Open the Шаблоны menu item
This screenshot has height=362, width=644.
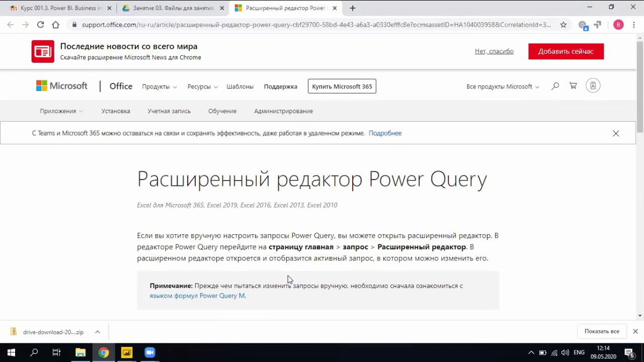click(240, 86)
